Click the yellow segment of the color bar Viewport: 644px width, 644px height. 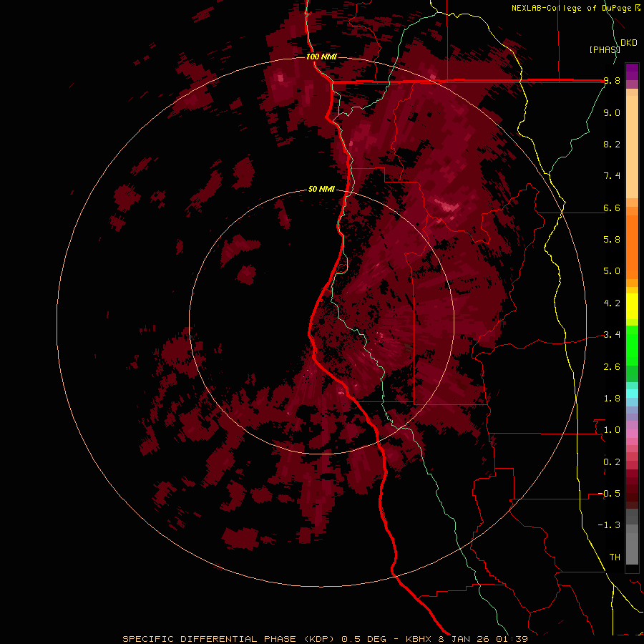tap(632, 306)
